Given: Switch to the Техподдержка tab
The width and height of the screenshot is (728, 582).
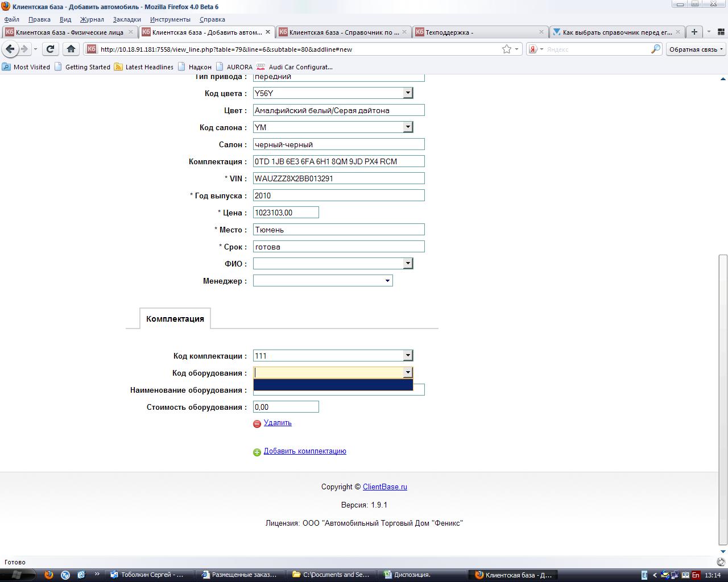Looking at the screenshot, I should (x=481, y=32).
